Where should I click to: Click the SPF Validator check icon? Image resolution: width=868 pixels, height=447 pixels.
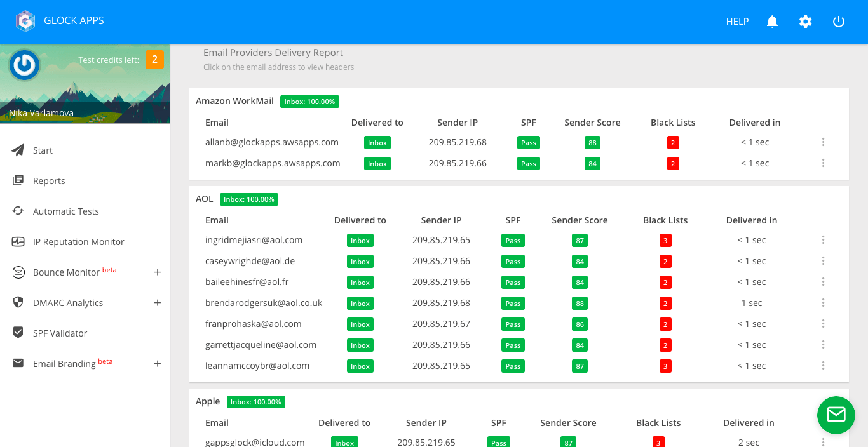tap(18, 333)
